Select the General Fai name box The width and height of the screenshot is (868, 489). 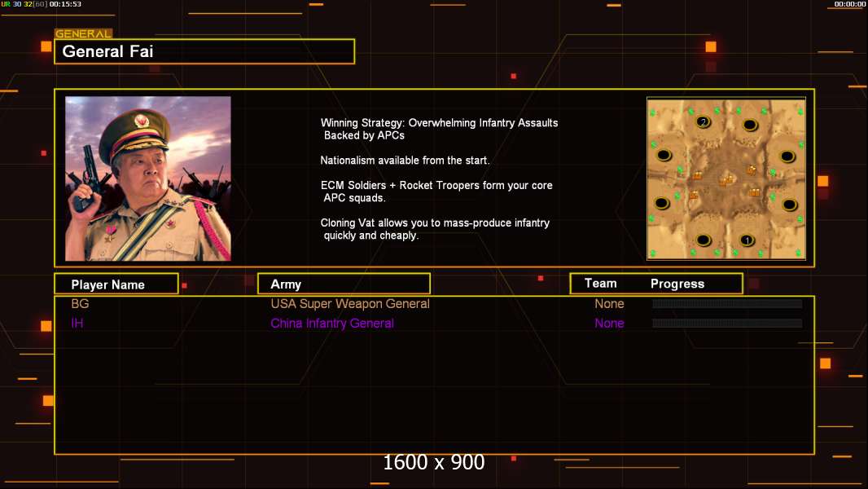pyautogui.click(x=204, y=51)
